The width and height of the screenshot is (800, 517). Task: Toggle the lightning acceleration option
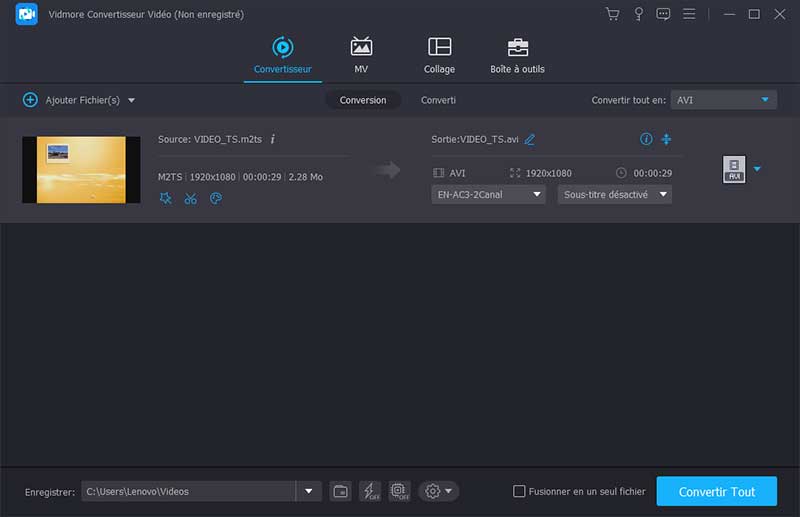(370, 491)
